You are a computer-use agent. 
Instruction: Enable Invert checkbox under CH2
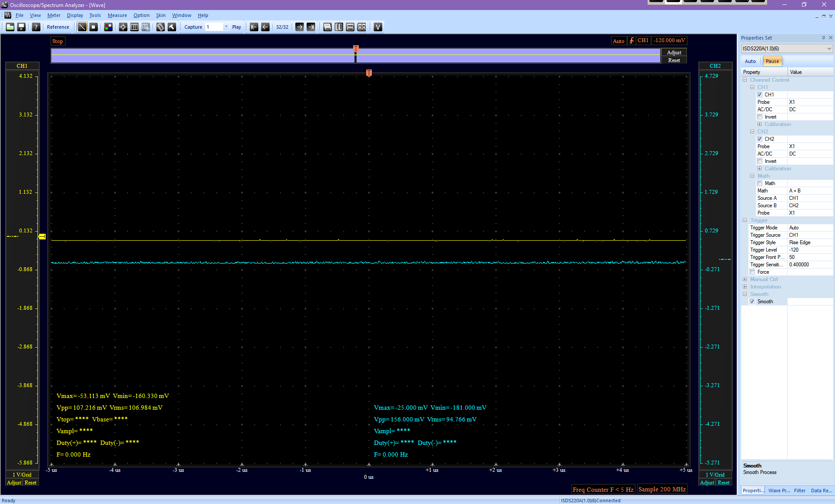point(760,161)
